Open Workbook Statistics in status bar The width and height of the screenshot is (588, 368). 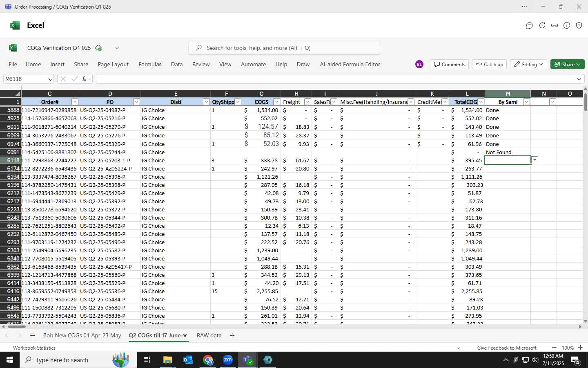click(34, 348)
